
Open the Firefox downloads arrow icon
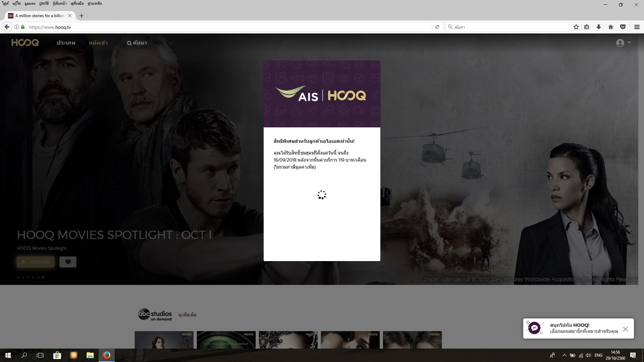pyautogui.click(x=598, y=27)
